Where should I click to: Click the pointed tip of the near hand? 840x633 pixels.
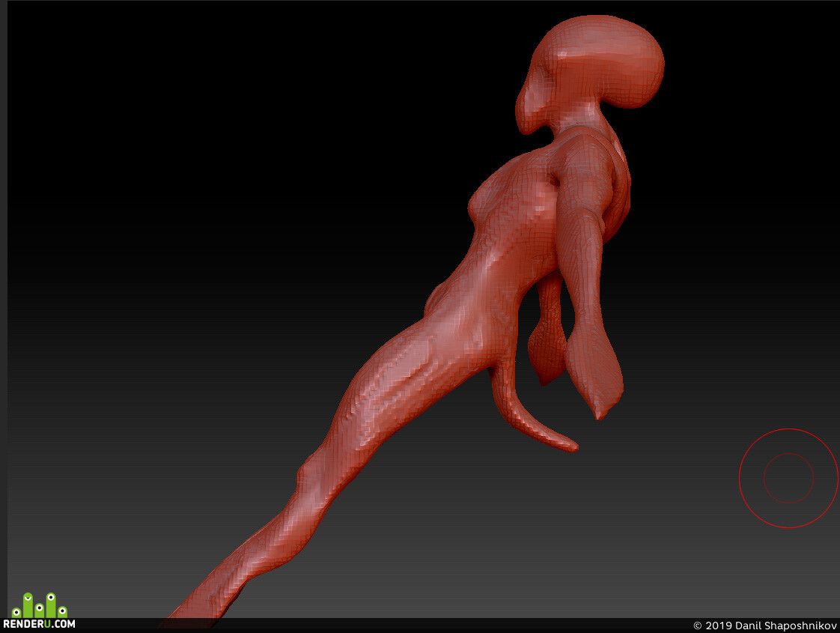pyautogui.click(x=599, y=414)
